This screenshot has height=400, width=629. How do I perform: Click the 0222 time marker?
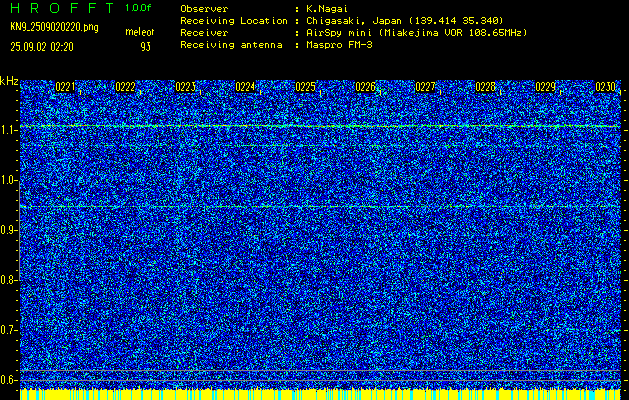[125, 87]
